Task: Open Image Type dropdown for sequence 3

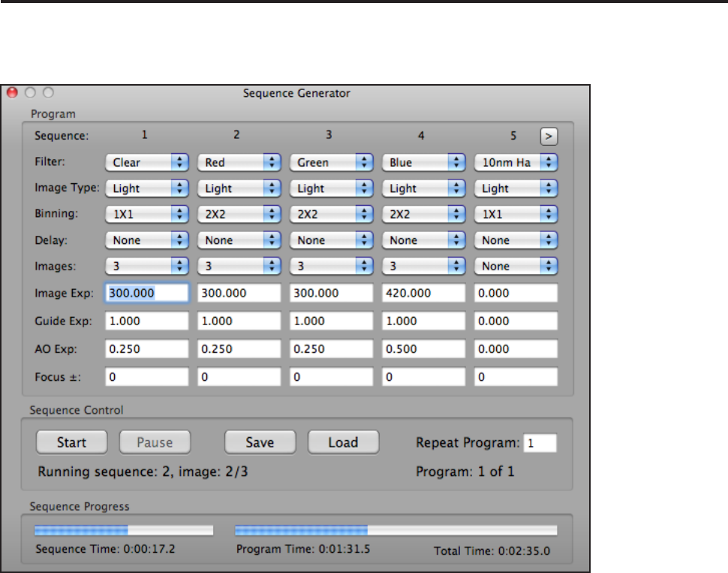Action: coord(332,188)
